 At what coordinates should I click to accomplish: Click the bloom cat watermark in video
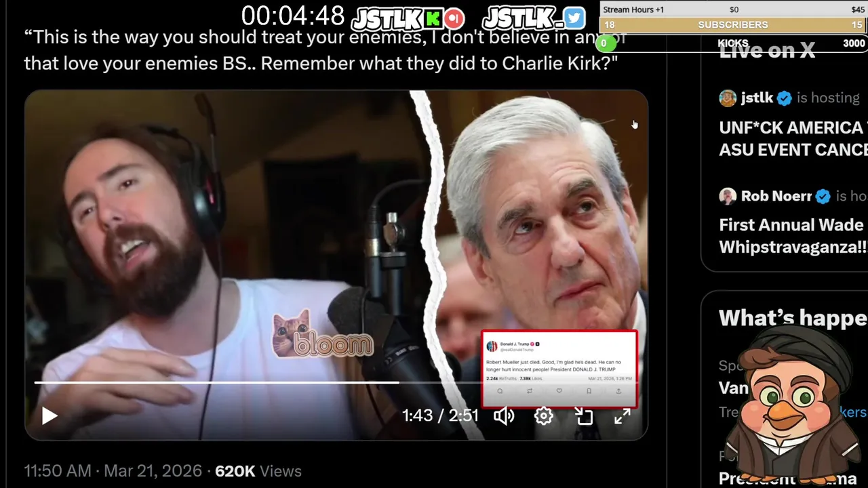(x=322, y=335)
